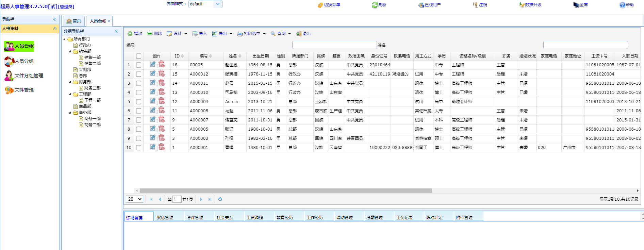The width and height of the screenshot is (644, 250).
Task: Open 文件管理 in the sidebar
Action: coord(19,90)
